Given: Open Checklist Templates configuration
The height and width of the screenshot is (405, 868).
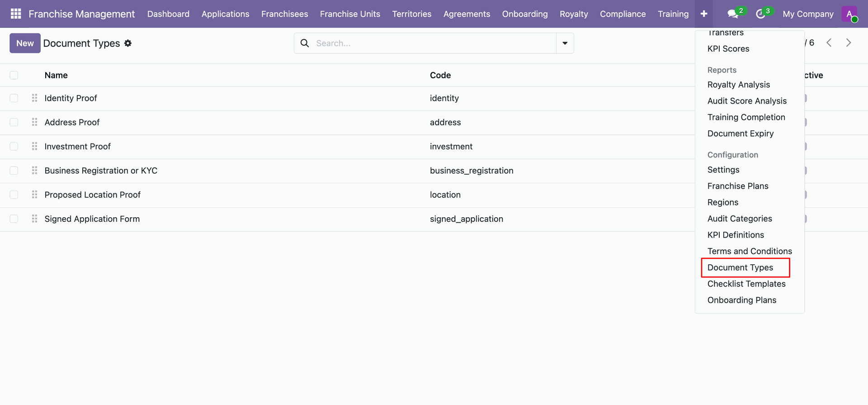Looking at the screenshot, I should coord(746,284).
